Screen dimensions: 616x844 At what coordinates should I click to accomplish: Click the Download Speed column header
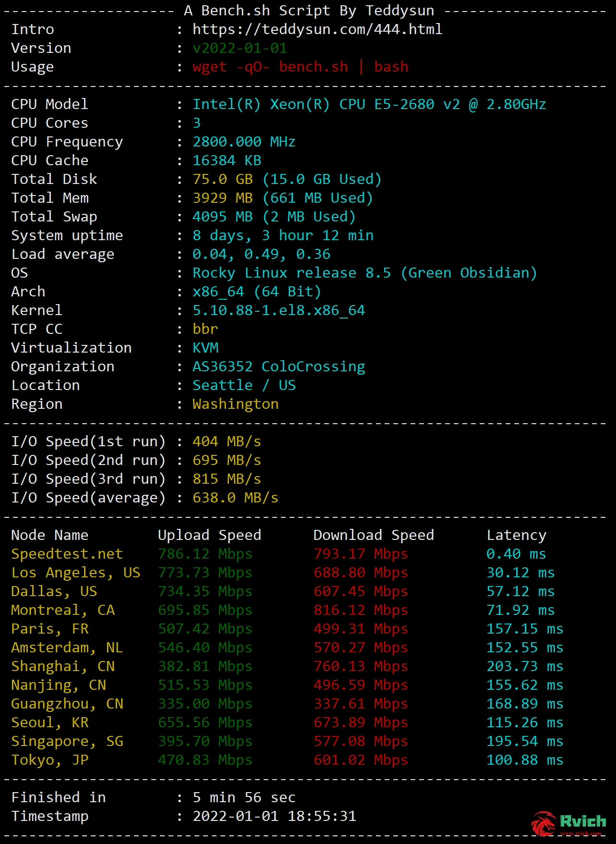(x=374, y=535)
